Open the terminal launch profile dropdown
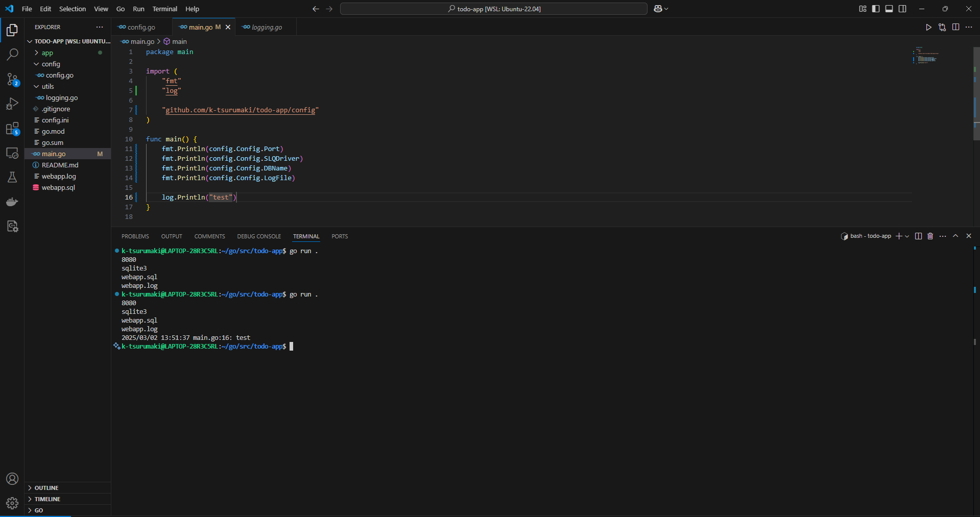 tap(907, 236)
